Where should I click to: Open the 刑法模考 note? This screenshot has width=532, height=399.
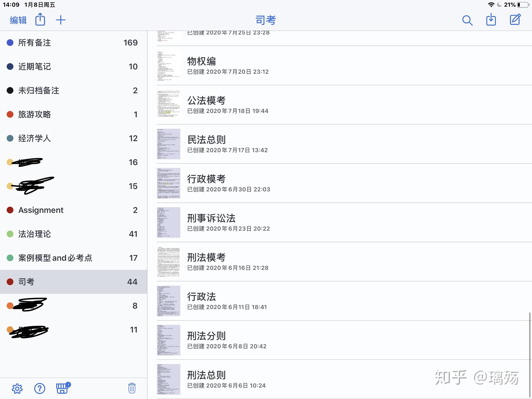click(x=339, y=262)
